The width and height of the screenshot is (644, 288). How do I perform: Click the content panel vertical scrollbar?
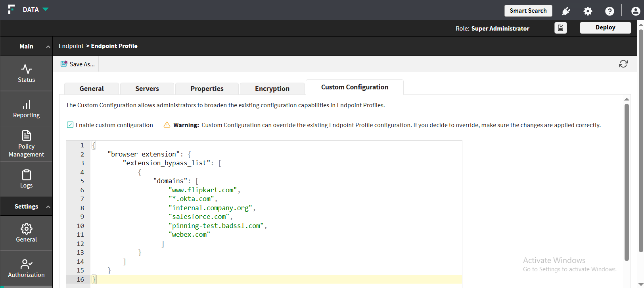[627, 182]
